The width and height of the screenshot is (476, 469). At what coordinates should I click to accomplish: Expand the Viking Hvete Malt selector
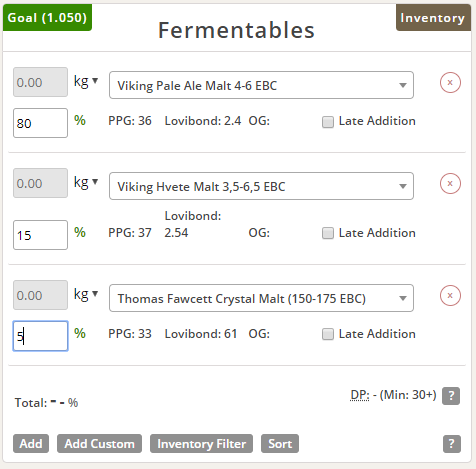click(261, 186)
